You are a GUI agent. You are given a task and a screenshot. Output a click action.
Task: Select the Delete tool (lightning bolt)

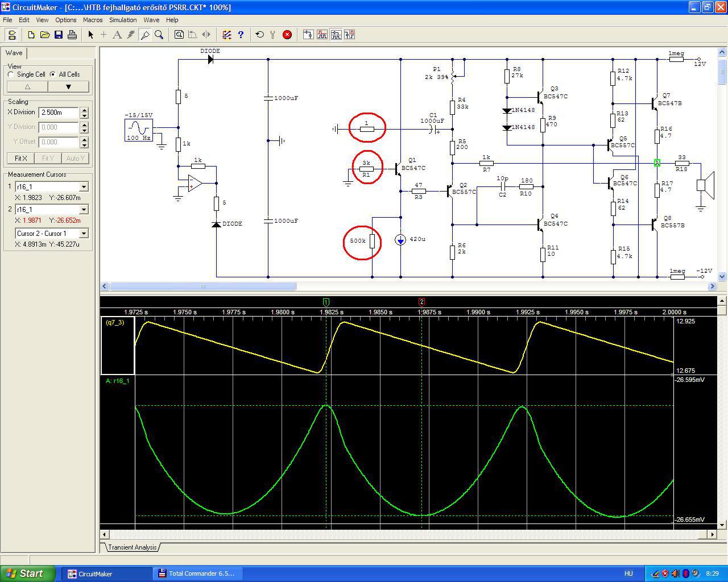[131, 35]
